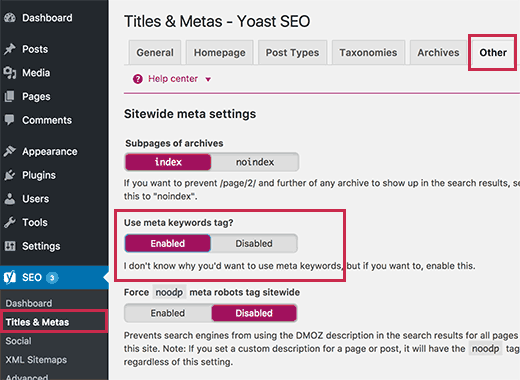Switch to the Taxonomies tab
Viewport: 520px width, 380px height.
[368, 52]
